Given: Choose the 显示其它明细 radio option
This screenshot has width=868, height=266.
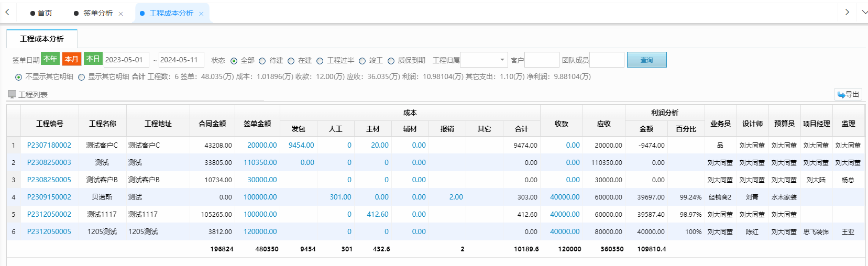Looking at the screenshot, I should pyautogui.click(x=82, y=77).
